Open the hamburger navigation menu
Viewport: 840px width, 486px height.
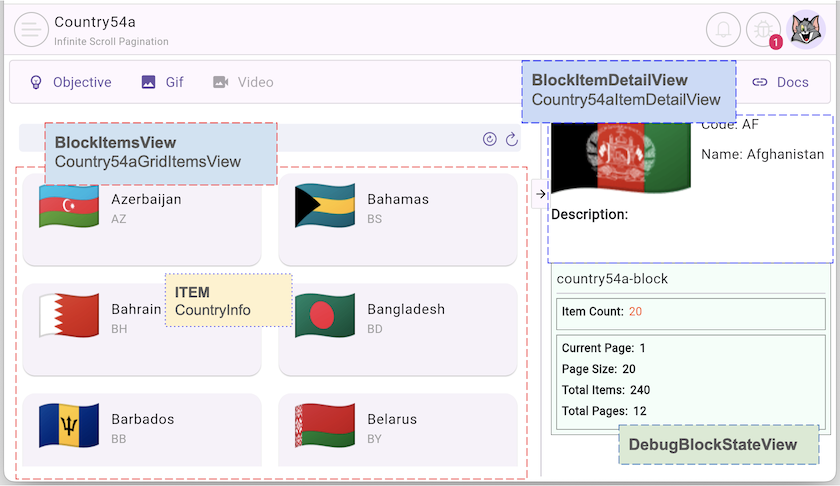pos(32,30)
